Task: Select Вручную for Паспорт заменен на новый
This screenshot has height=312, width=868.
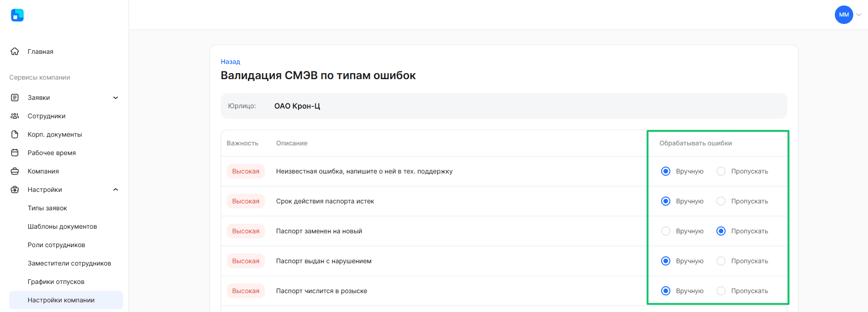Action: point(666,231)
